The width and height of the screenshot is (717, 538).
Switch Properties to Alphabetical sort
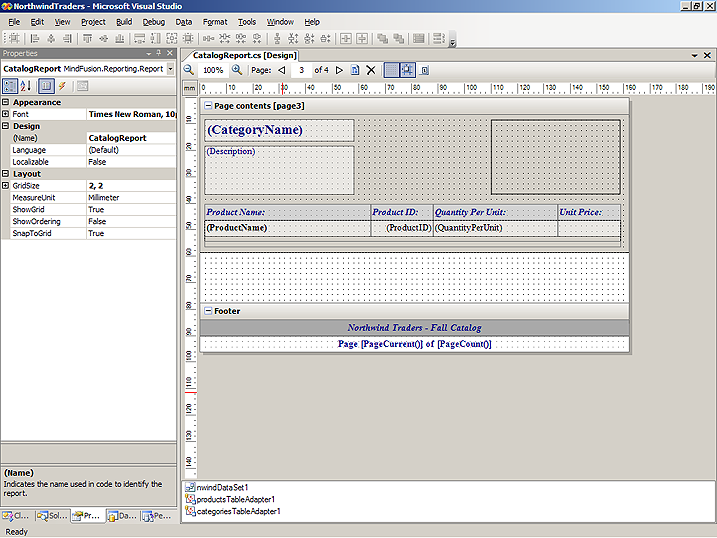tap(26, 86)
